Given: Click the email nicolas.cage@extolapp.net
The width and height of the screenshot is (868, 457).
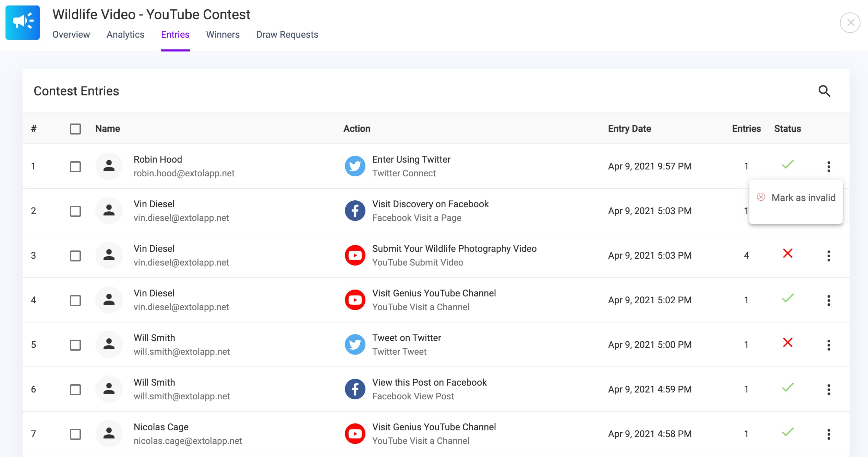Looking at the screenshot, I should [x=188, y=441].
